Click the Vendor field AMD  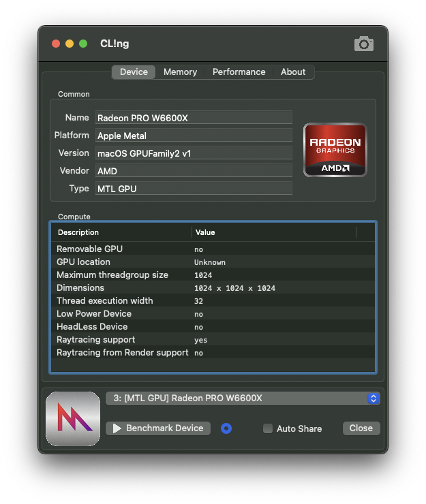point(194,171)
